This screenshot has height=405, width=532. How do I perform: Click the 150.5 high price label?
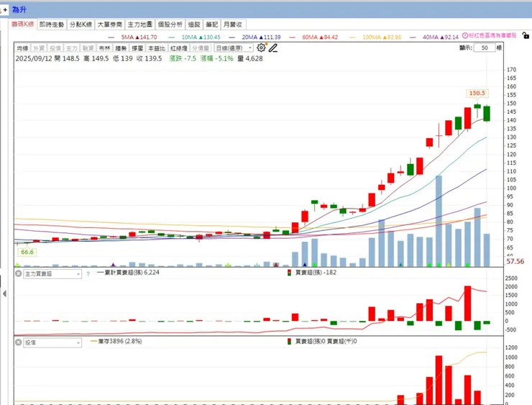click(477, 93)
